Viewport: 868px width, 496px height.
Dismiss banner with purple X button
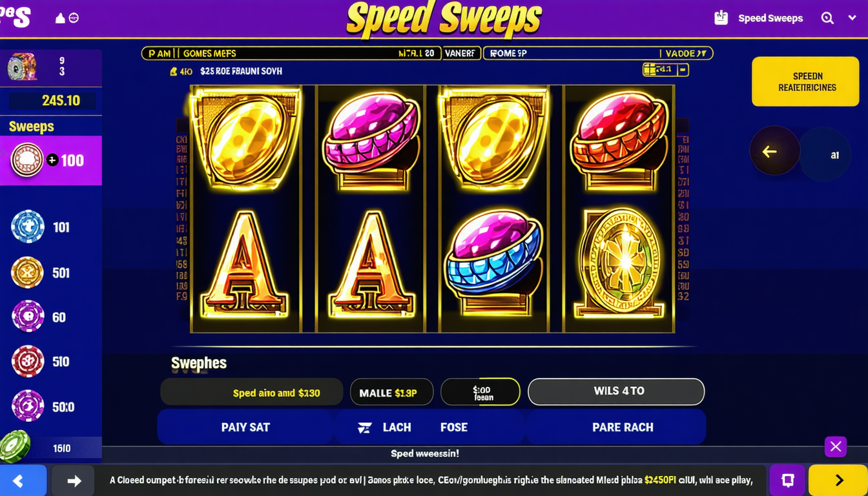coord(836,446)
